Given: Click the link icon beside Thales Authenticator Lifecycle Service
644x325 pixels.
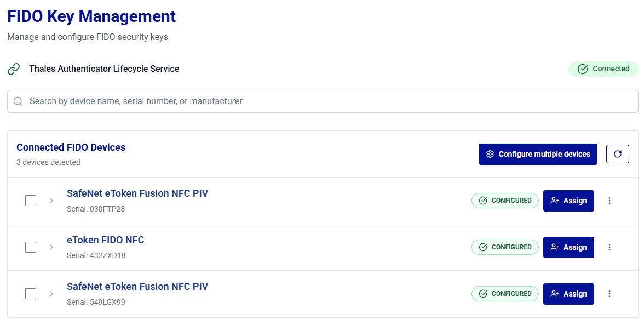Looking at the screenshot, I should coord(14,69).
